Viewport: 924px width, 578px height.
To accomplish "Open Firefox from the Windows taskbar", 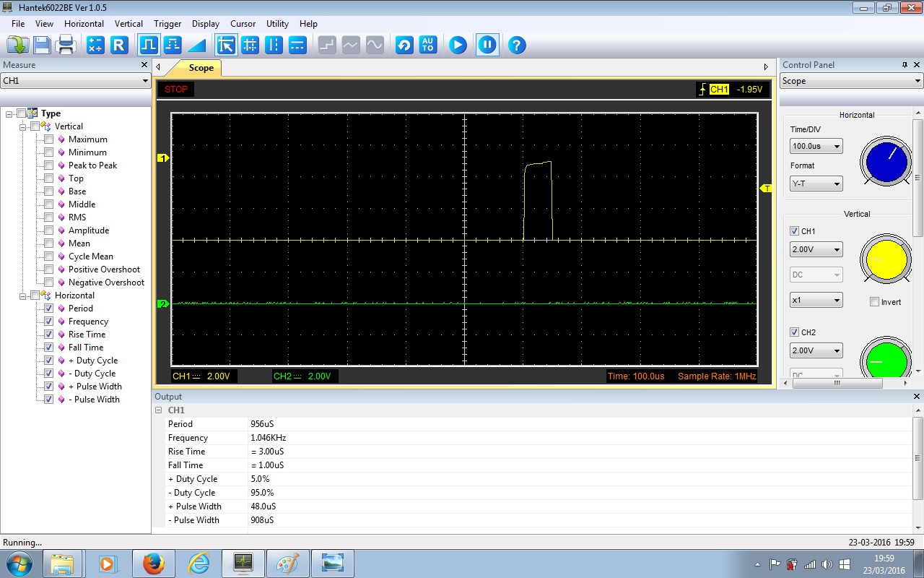I will [153, 563].
